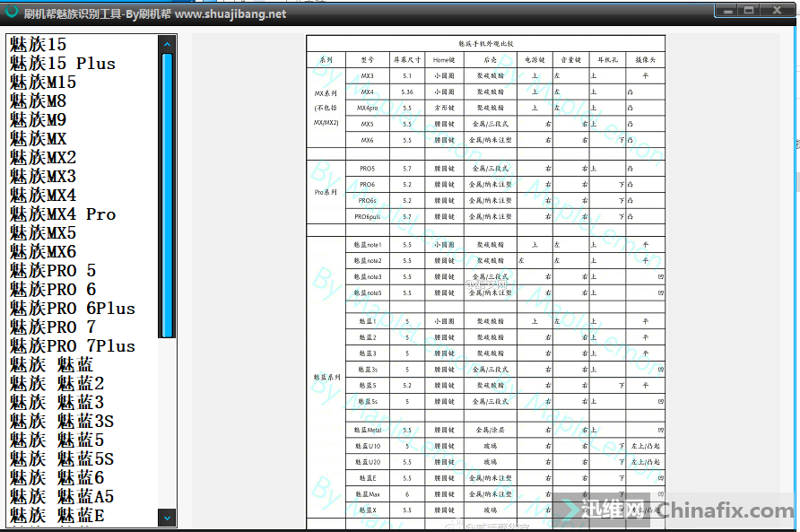The image size is (800, 532).
Task: Select 魅族 魅蓝3S from the list
Action: 62,422
